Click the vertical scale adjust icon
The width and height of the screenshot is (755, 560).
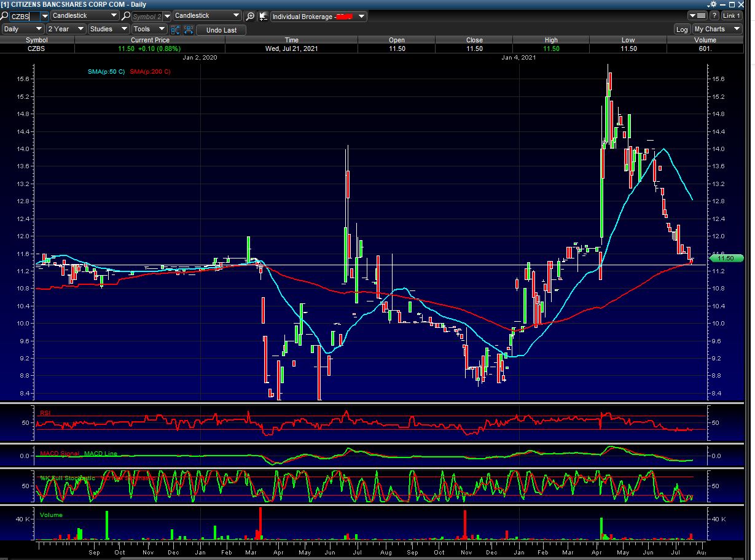point(174,29)
